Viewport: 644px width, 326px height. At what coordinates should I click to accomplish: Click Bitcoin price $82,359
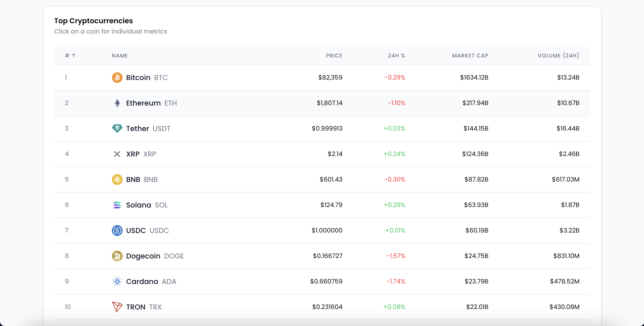coord(330,77)
